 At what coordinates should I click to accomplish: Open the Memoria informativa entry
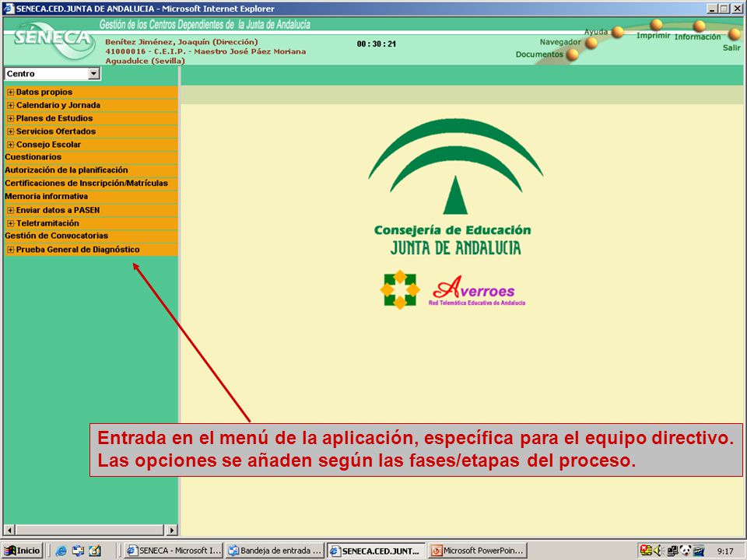[46, 196]
